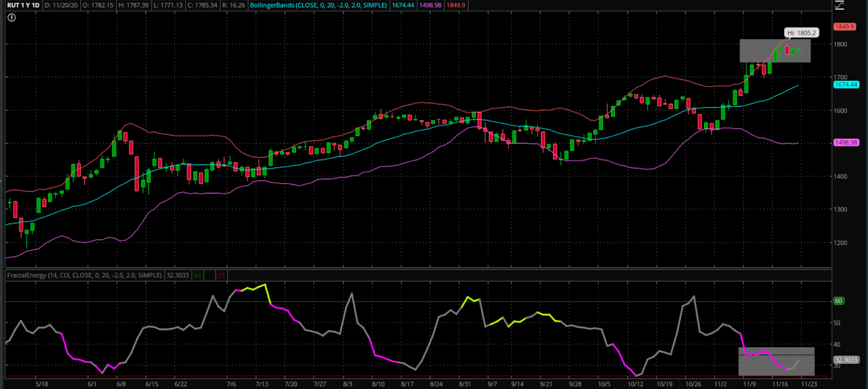Click the 6/15 date on time axis
This screenshot has height=389, width=868.
point(152,384)
